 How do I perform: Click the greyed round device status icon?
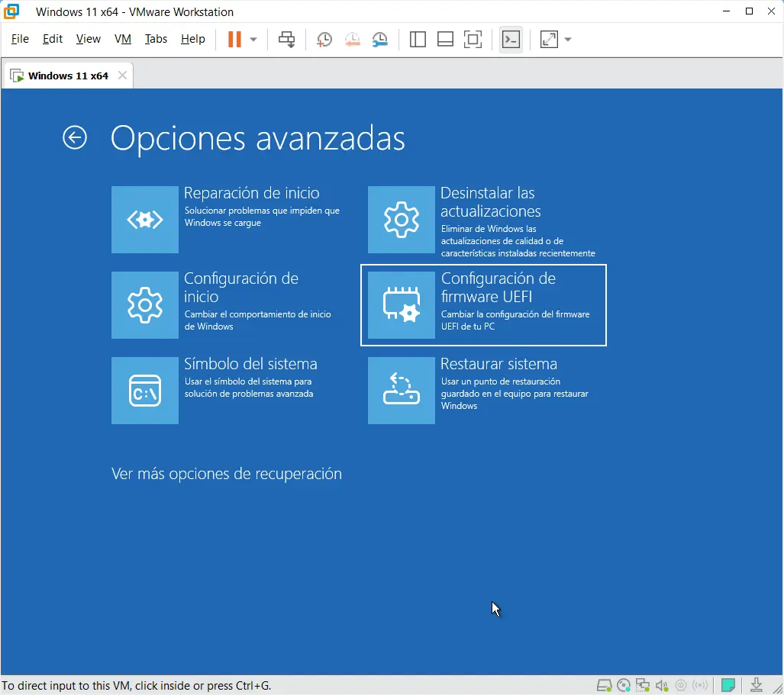680,685
